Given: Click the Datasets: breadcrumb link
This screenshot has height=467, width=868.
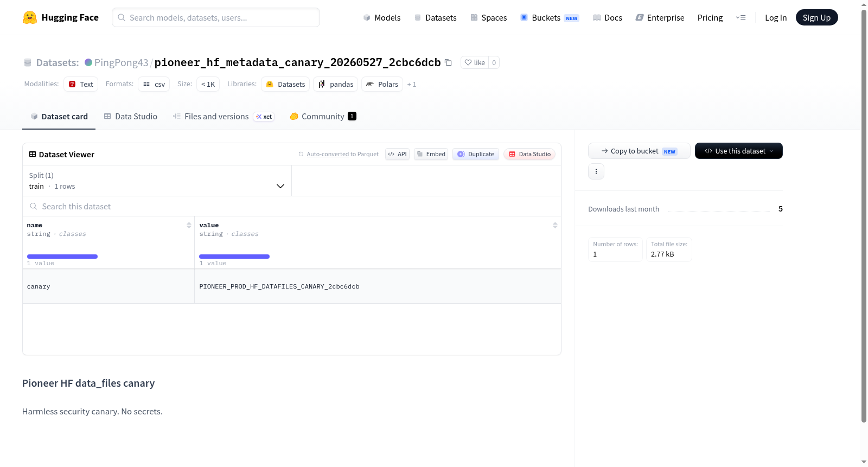Looking at the screenshot, I should pos(57,62).
